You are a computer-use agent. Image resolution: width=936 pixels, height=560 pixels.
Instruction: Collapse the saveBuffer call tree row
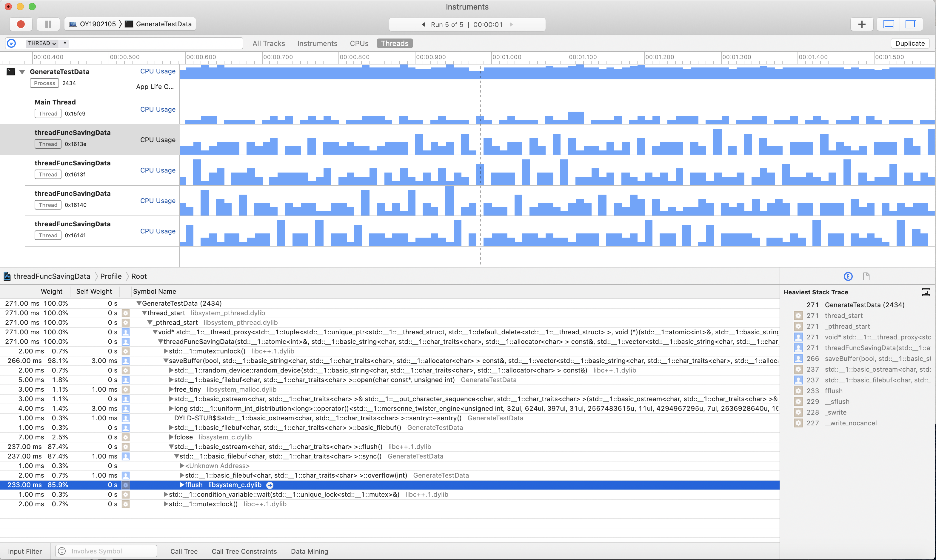point(166,361)
